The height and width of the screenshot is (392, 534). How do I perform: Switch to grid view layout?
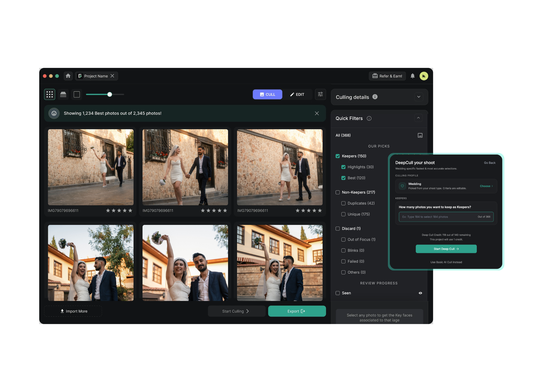(50, 94)
